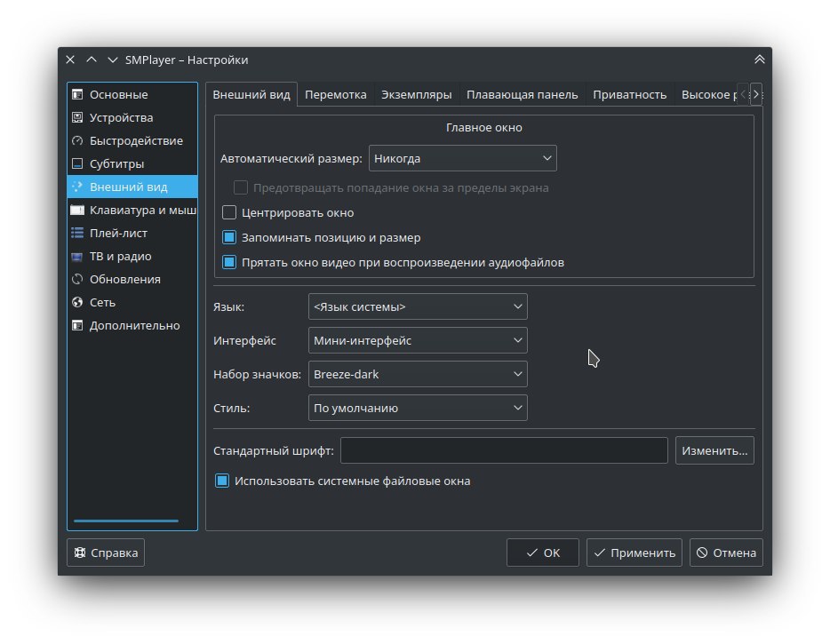Close the SMPlayer settings window

click(x=70, y=60)
